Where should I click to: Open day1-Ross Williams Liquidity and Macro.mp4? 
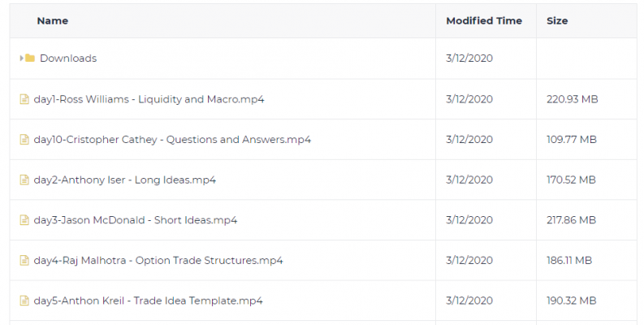[149, 99]
